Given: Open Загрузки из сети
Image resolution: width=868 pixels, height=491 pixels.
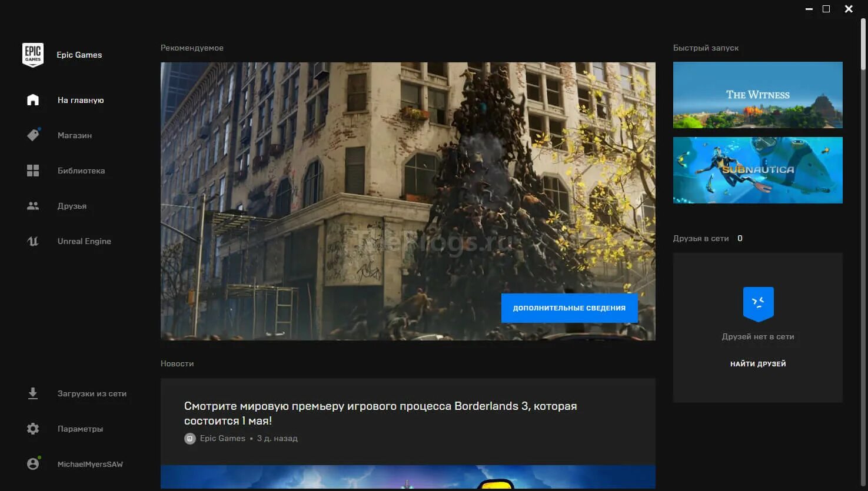Looking at the screenshot, I should [x=92, y=393].
